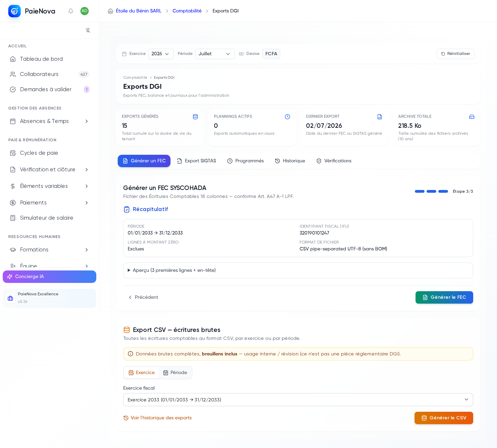Open Demandes à valider in the sidebar
The image size is (497, 448).
tap(49, 89)
